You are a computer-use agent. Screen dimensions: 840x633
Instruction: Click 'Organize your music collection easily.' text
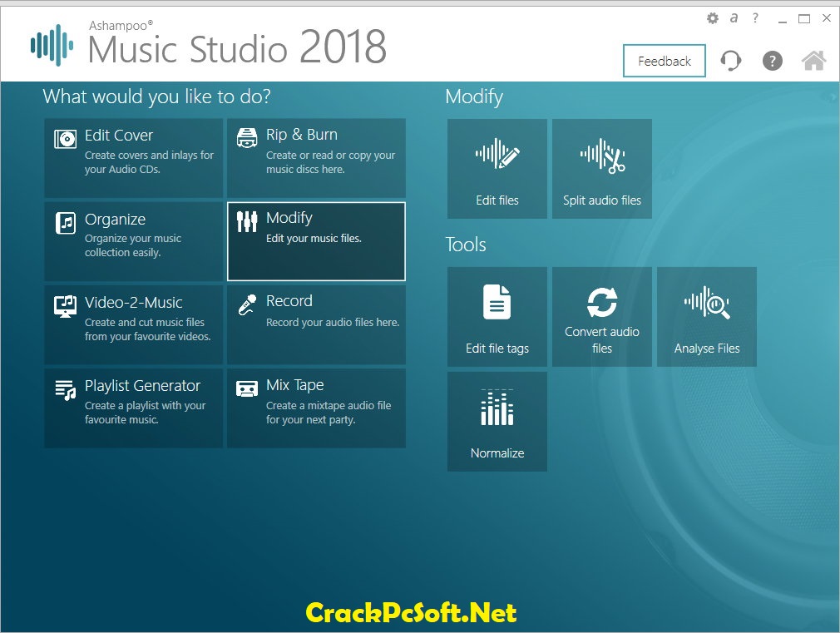coord(133,245)
